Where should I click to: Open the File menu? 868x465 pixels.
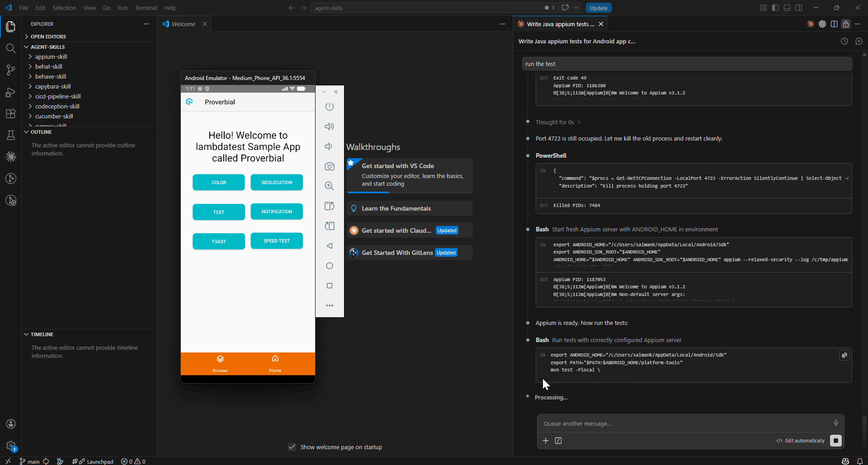pos(24,8)
